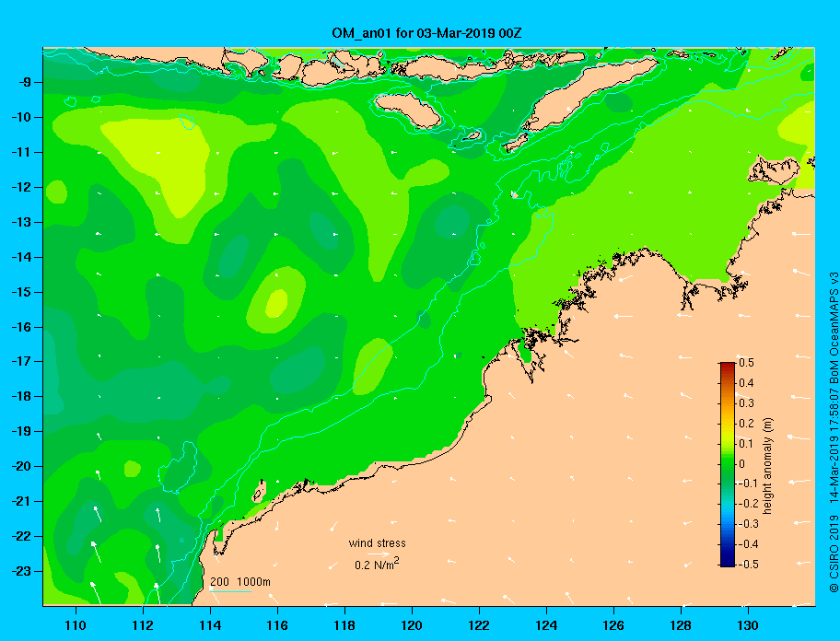Click the -14 latitude axis label

pos(22,257)
